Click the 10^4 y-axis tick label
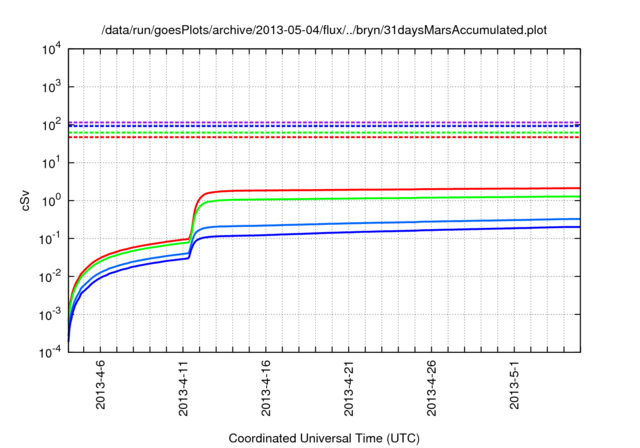640x448 pixels. pyautogui.click(x=52, y=50)
